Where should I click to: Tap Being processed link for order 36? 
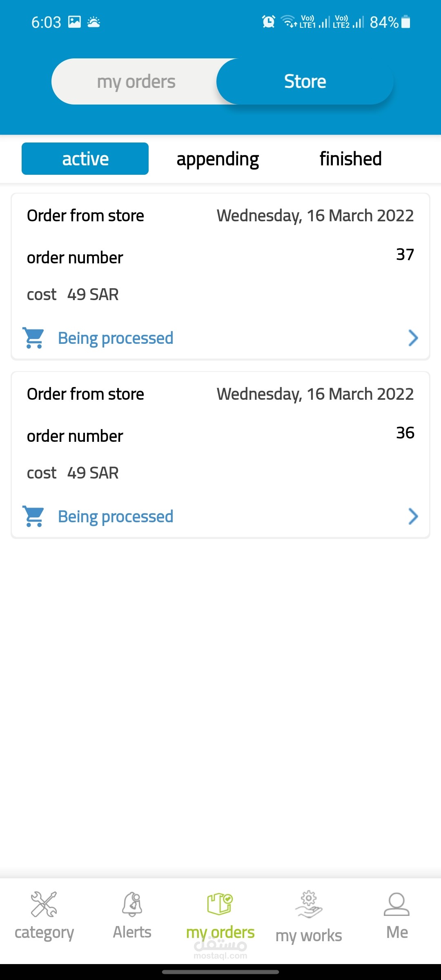(116, 517)
